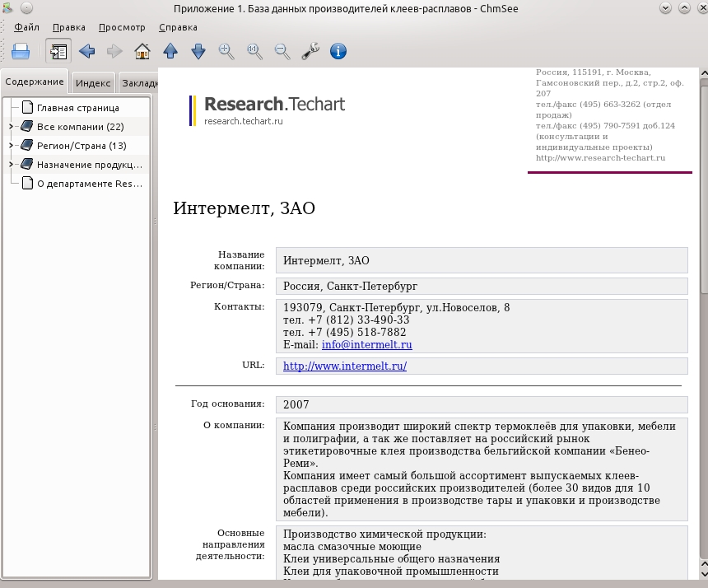Go to next page with down arrow
The image size is (708, 588).
point(198,51)
